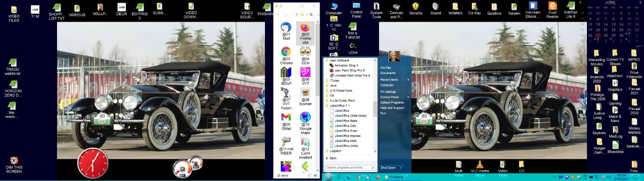Open the @04 EEN shortcut
The height and width of the screenshot is (181, 644).
(305, 55)
